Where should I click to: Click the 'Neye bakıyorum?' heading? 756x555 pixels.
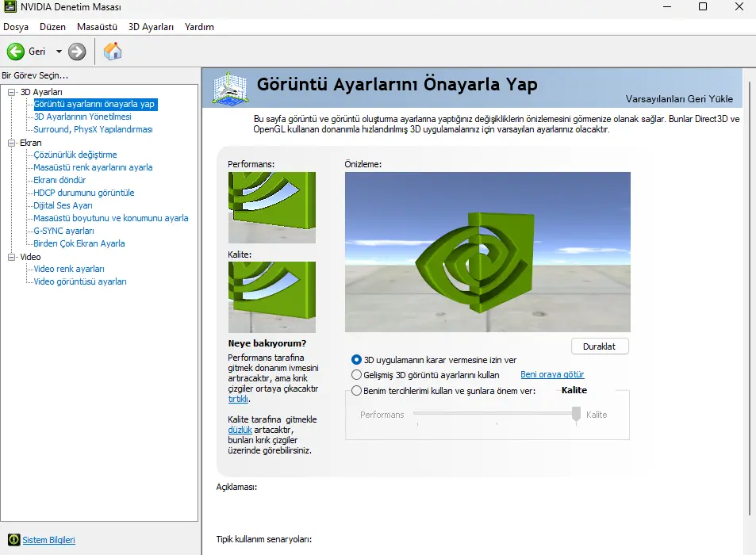(x=267, y=343)
